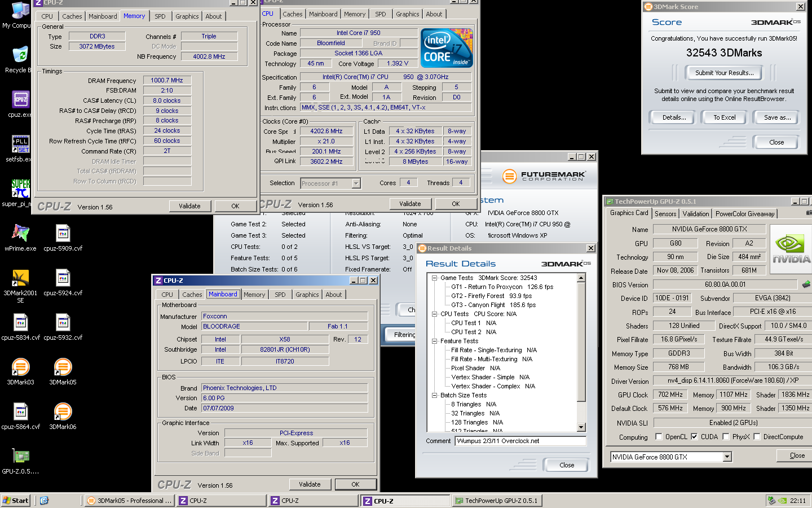
Task: Launch 3DMark05 desktop shortcut
Action: (63, 367)
